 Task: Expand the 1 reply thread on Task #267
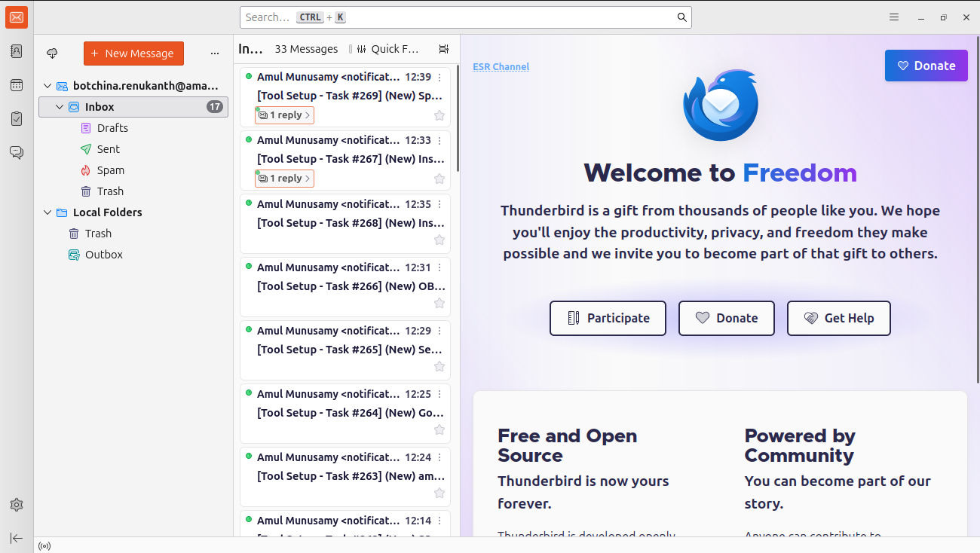coord(284,179)
